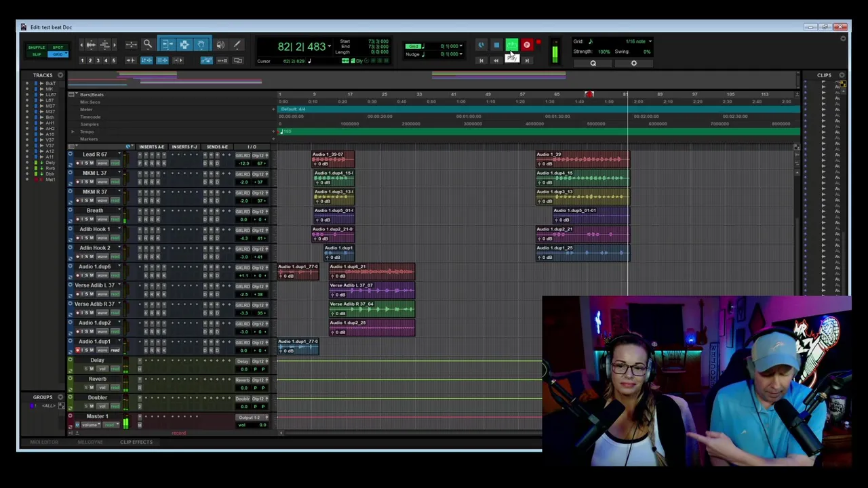Select zoom preset 5

113,60
